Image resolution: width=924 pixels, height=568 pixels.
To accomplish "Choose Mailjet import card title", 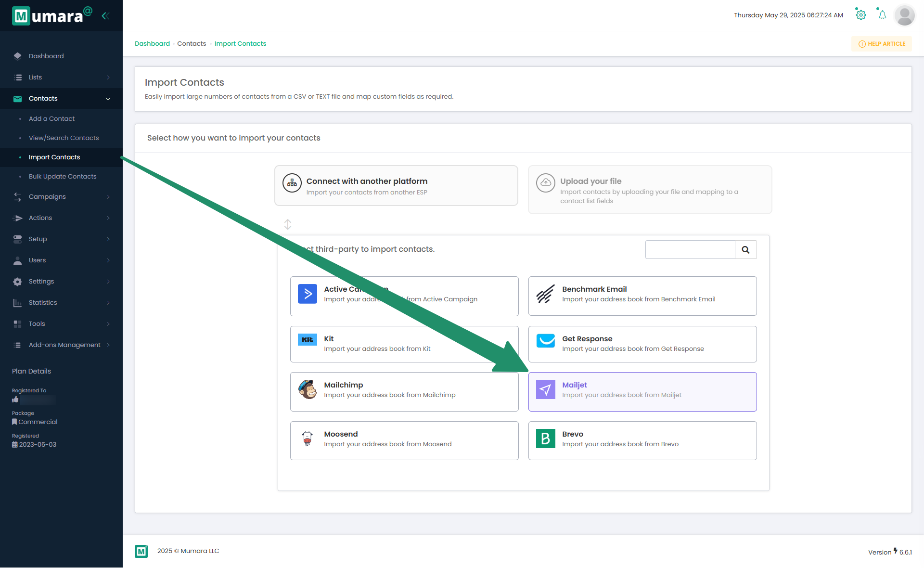I will [x=575, y=385].
